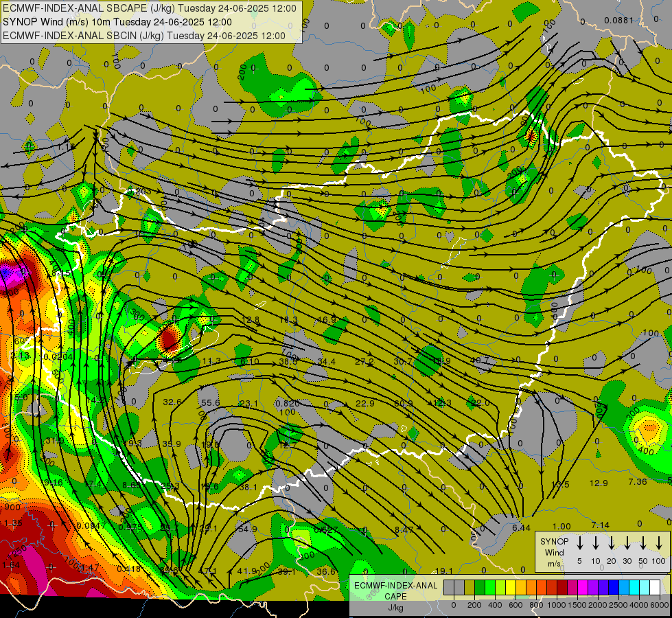Click the 0.0947 value on the map
The image size is (672, 618).
coord(91,526)
